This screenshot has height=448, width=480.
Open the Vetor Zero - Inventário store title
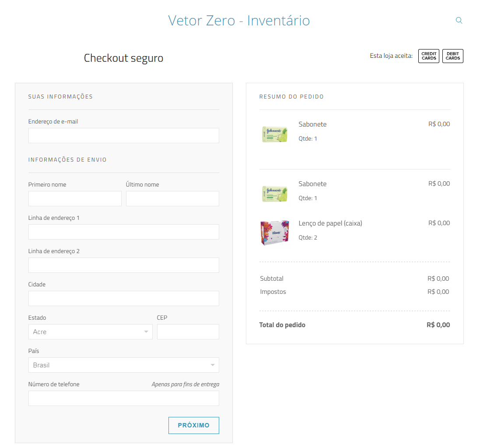239,21
